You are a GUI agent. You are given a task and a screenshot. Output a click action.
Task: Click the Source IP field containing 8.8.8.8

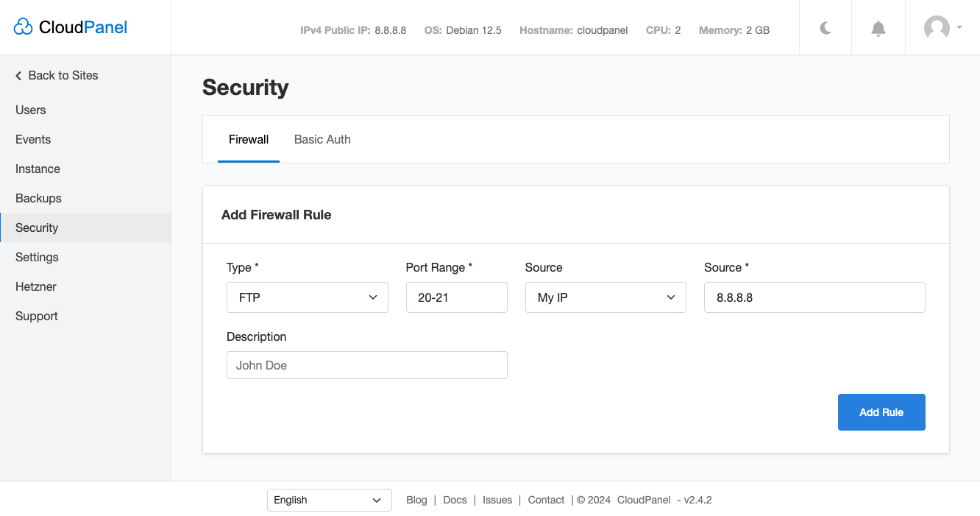(814, 297)
